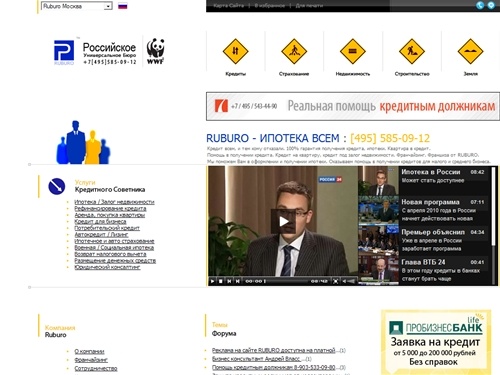Toggle fullscreen in the video player
This screenshot has height=375, width=500.
pyautogui.click(x=336, y=281)
